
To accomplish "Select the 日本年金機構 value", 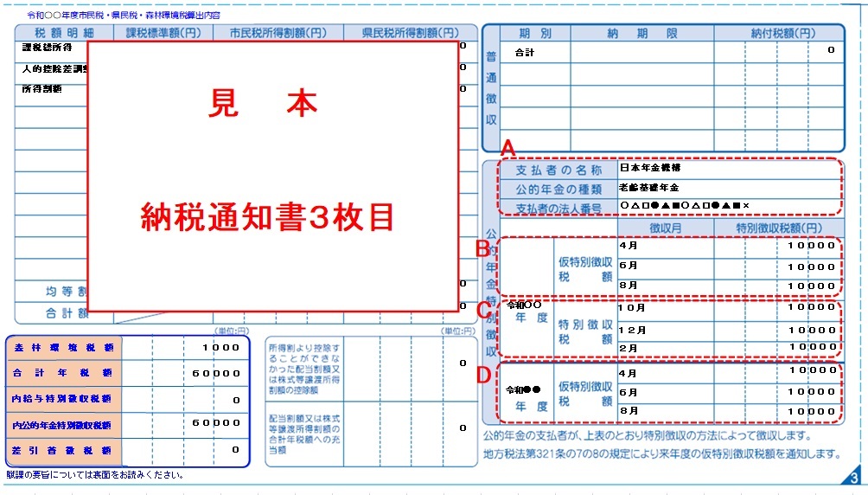I will (x=650, y=167).
